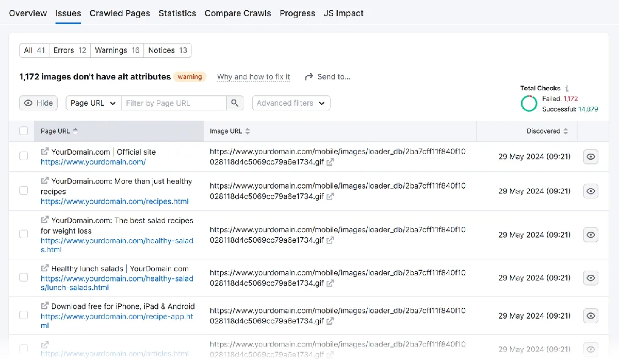Open the Page URL filter type dropdown

point(93,103)
